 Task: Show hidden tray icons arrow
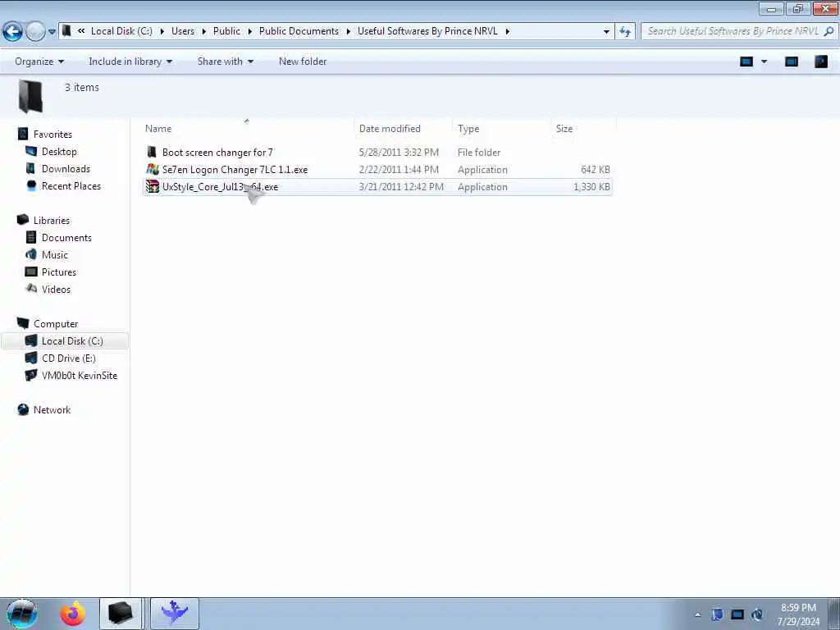pos(697,614)
